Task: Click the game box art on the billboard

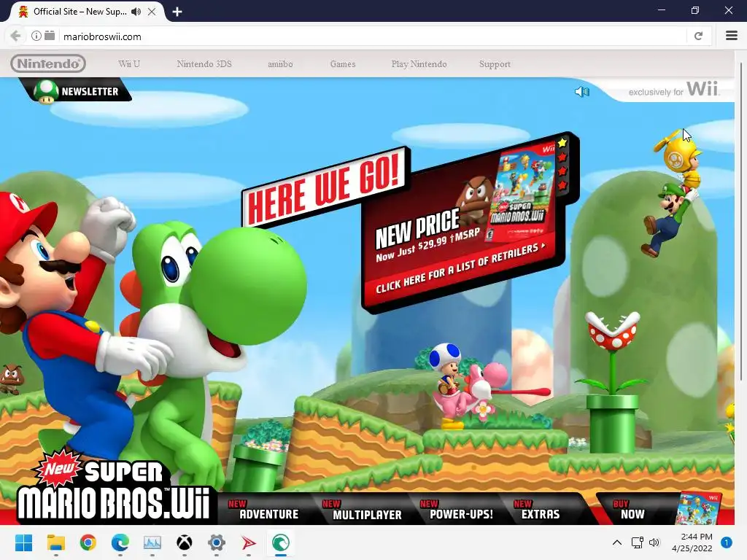Action: coord(521,193)
